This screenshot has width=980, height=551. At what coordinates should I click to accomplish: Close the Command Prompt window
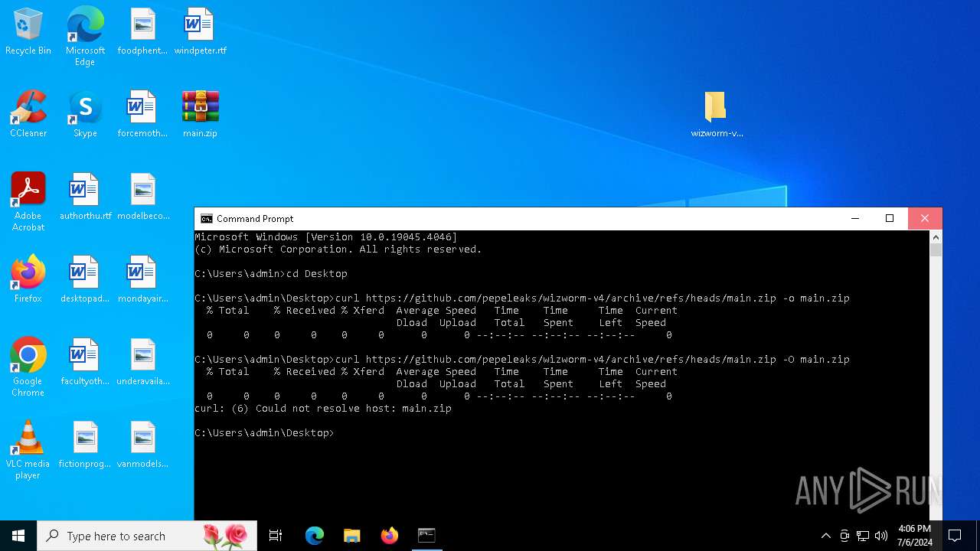click(925, 218)
